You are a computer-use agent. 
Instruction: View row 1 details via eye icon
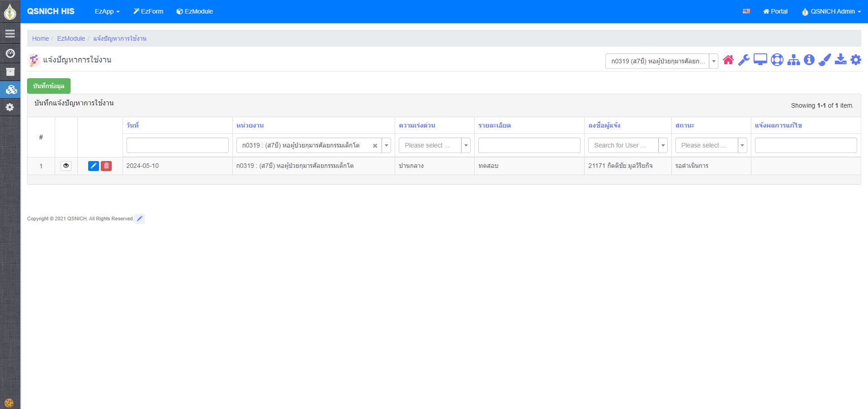[x=66, y=166]
